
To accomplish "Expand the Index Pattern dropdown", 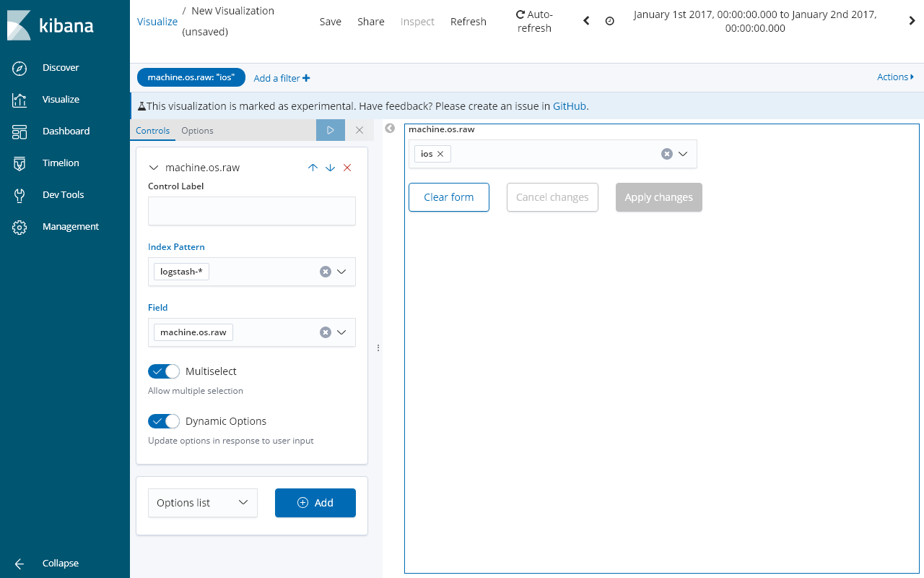I will coord(342,272).
